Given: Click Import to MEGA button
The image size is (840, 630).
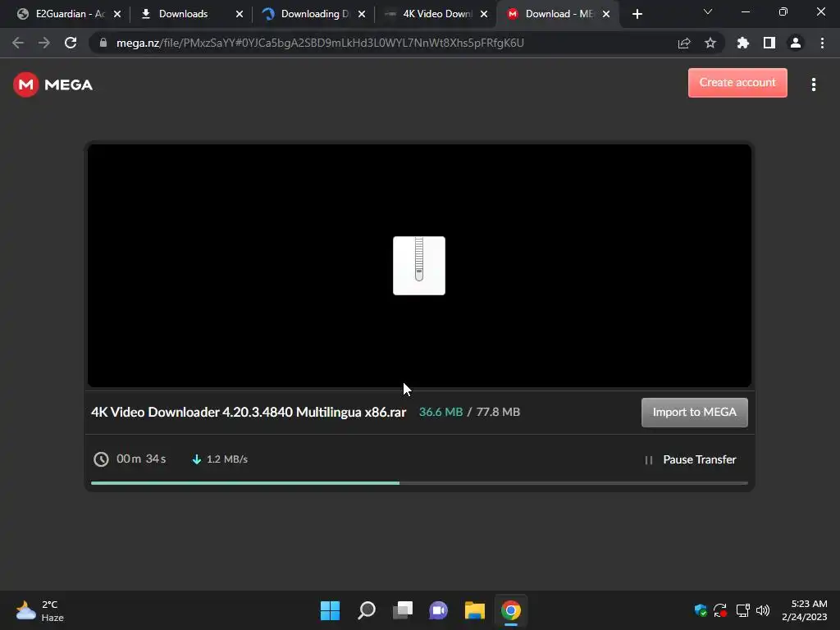Looking at the screenshot, I should point(694,412).
